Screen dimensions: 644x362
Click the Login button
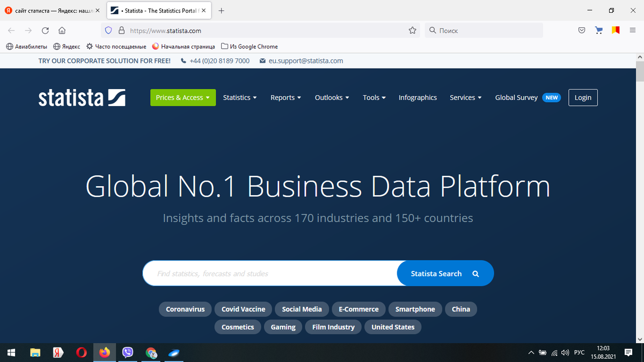point(583,98)
